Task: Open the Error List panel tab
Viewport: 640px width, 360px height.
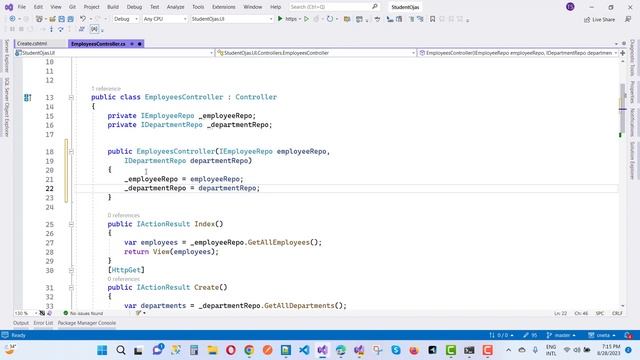Action: click(43, 323)
